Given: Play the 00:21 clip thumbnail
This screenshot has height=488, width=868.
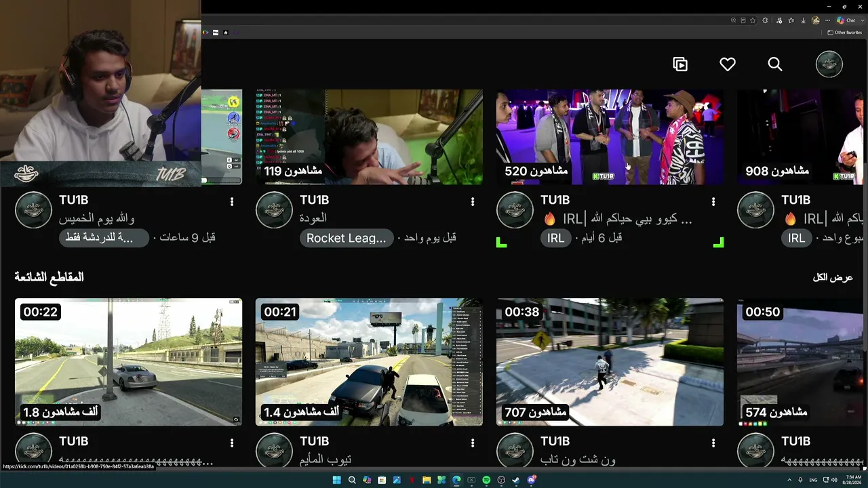Looking at the screenshot, I should [x=369, y=362].
